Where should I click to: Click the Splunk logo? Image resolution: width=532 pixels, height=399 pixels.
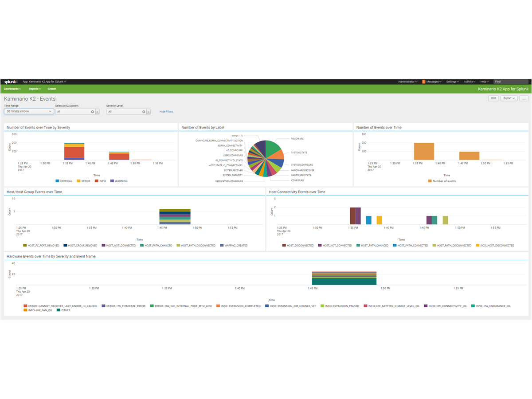(x=11, y=82)
